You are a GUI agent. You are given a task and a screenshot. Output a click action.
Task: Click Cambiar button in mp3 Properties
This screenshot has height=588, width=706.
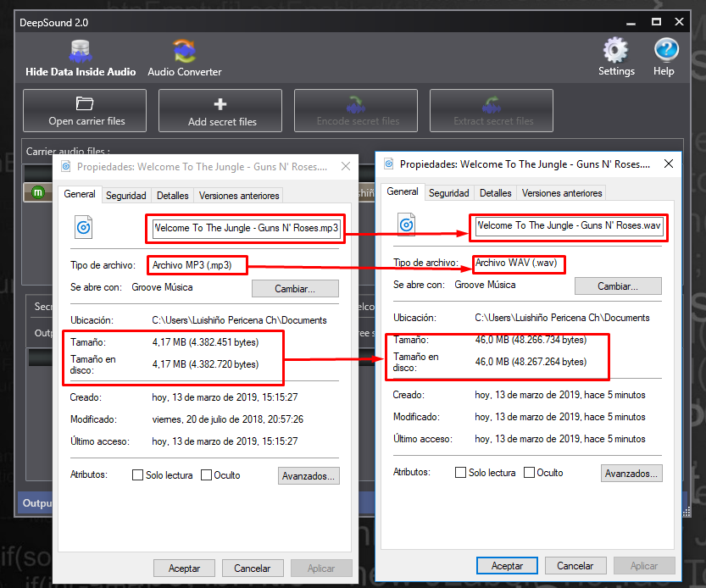tap(295, 289)
